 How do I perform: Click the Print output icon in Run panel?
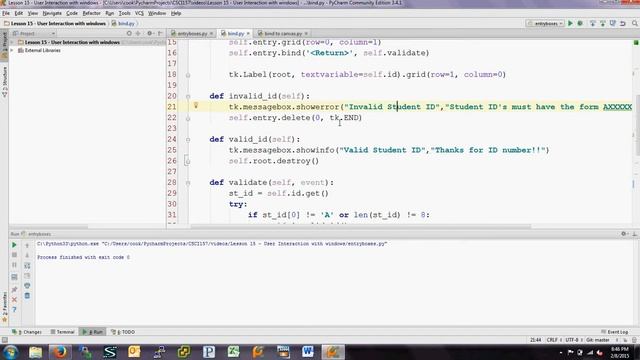tap(27, 286)
